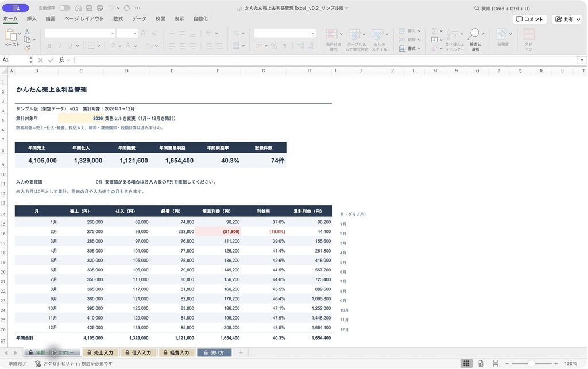588x369 pixels.
Task: Click the cut scissors icon
Action: (x=28, y=31)
